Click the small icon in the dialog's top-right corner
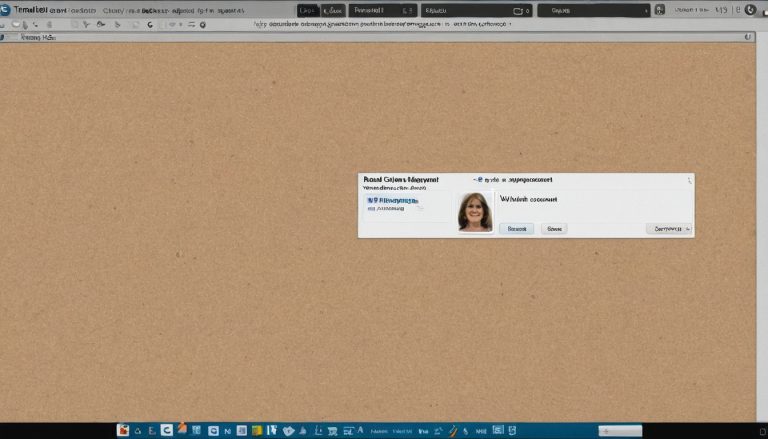 pos(689,180)
